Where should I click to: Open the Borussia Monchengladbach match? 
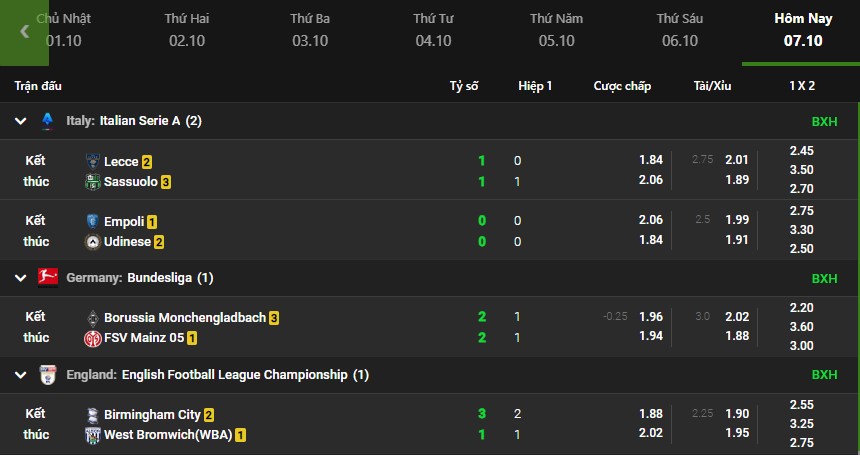tap(184, 317)
